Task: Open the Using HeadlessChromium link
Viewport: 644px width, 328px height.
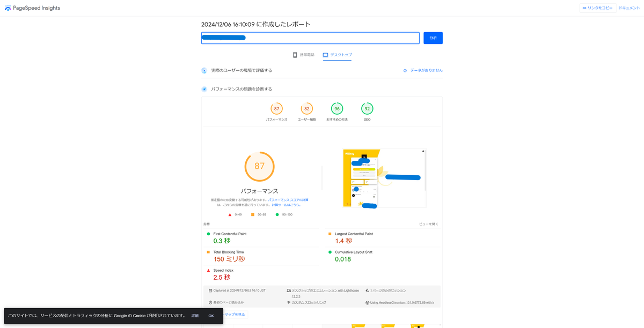Action: click(402, 302)
